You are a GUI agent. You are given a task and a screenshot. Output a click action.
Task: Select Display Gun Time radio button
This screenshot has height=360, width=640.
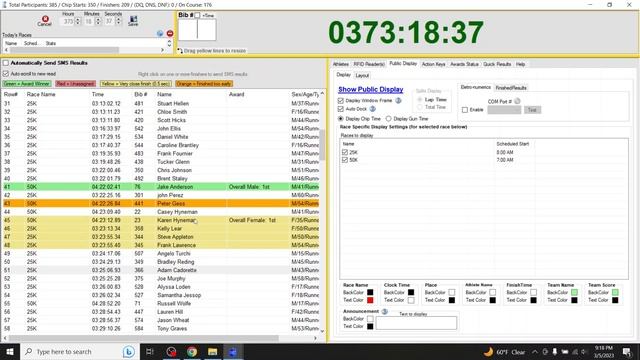pos(389,119)
